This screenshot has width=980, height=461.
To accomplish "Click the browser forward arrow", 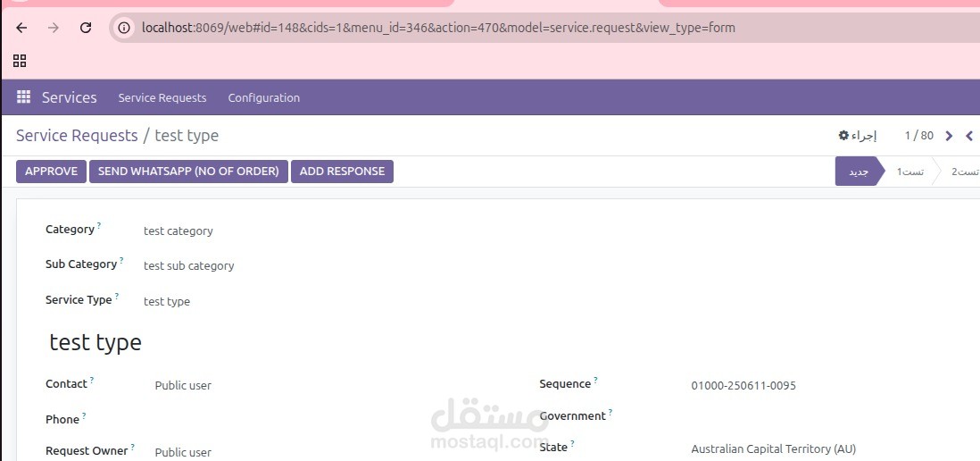I will tap(54, 28).
